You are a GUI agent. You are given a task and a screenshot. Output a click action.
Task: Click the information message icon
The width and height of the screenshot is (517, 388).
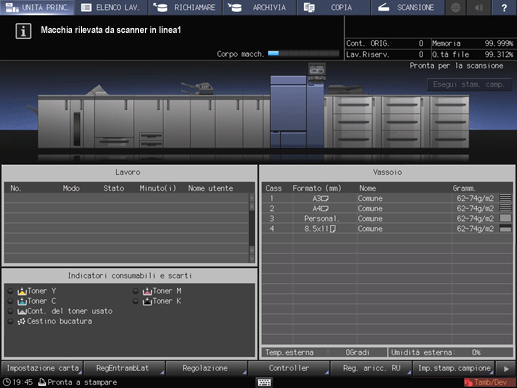23,31
